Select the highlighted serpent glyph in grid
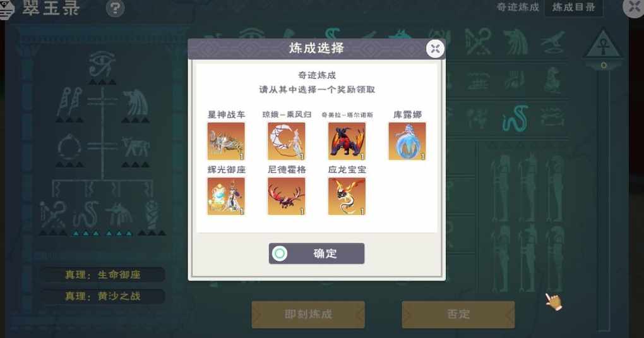 pyautogui.click(x=515, y=118)
